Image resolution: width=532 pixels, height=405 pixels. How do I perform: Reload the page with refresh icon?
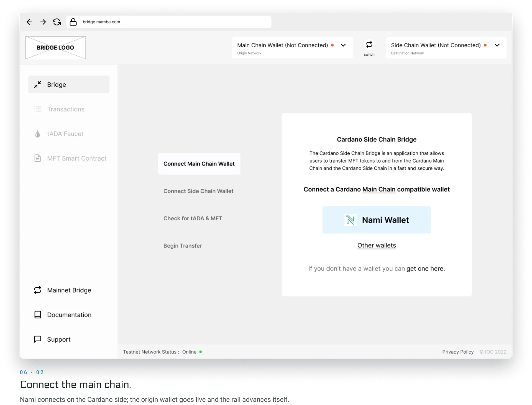(57, 22)
